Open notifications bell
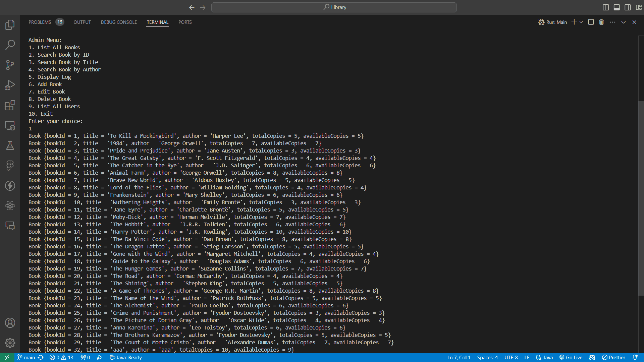 click(635, 358)
